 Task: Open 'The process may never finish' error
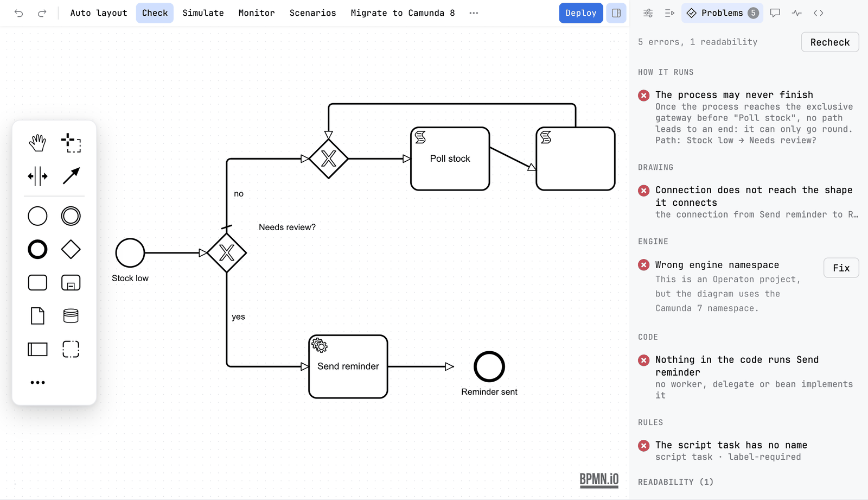tap(748, 117)
